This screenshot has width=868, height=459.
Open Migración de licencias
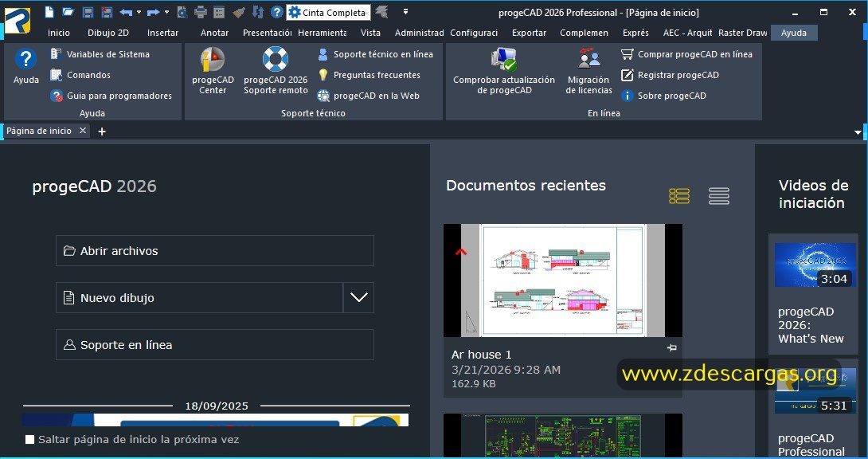click(589, 71)
